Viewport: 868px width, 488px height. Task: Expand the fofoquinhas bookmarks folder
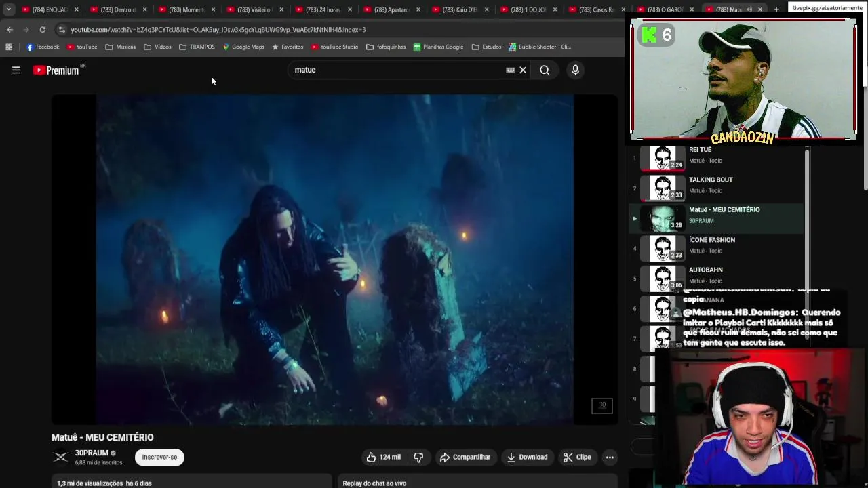click(386, 47)
